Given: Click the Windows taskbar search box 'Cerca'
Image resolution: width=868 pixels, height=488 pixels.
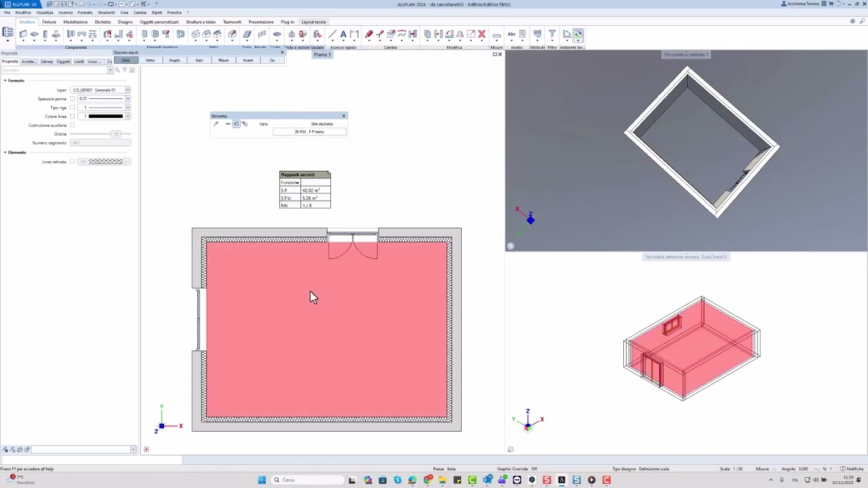Looking at the screenshot, I should tap(308, 480).
